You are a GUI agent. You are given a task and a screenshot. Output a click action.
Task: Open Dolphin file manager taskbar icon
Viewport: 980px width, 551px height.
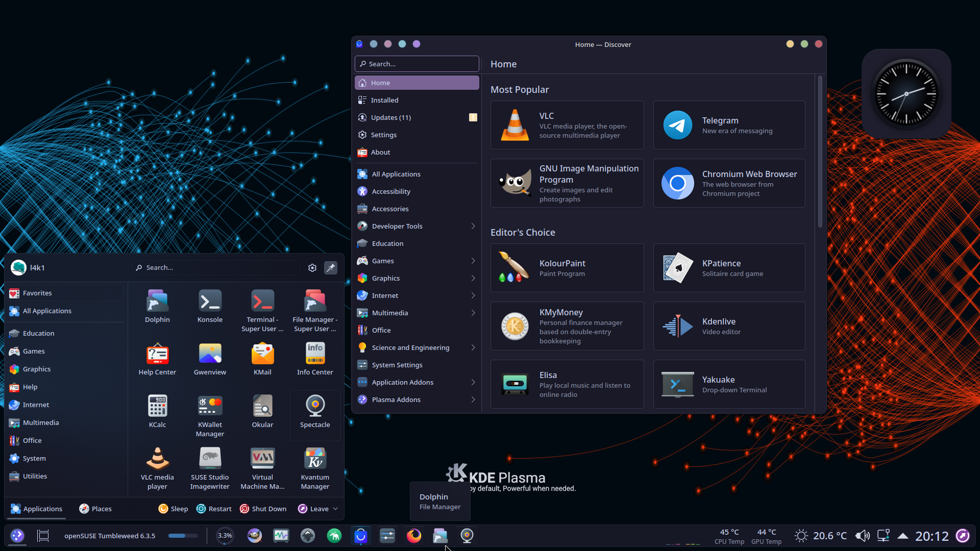pyautogui.click(x=440, y=536)
